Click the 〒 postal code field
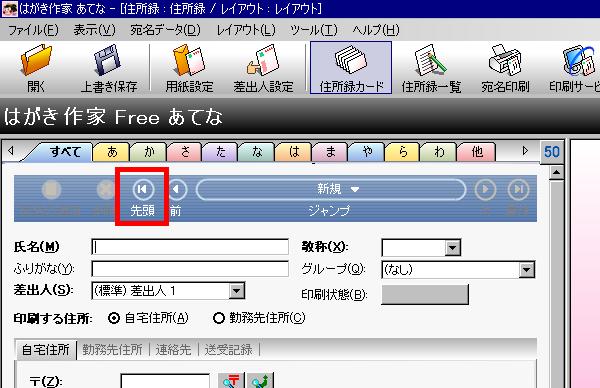 coord(165,381)
